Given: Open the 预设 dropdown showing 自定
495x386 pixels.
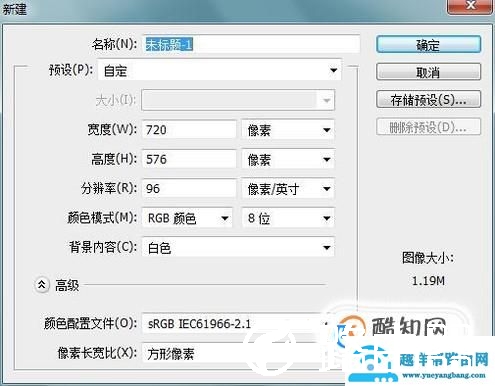Looking at the screenshot, I should coord(220,70).
